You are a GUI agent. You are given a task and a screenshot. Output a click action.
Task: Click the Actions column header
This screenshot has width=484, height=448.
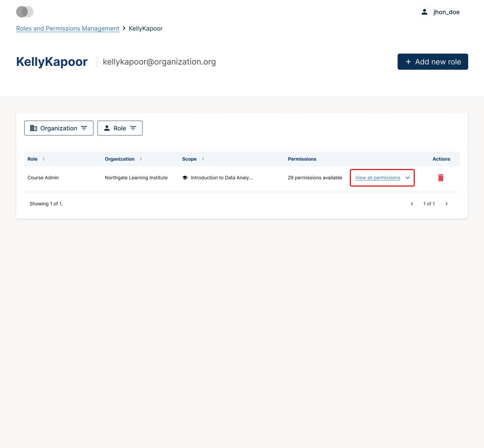[x=441, y=159]
